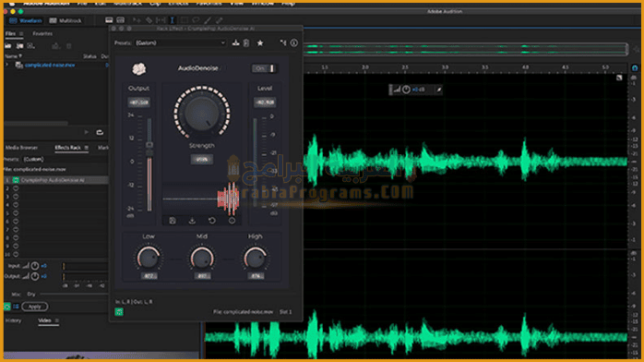Screen dimensions: 644x362
Task: Click the Strength knob in AudioDenoise
Action: (x=202, y=113)
